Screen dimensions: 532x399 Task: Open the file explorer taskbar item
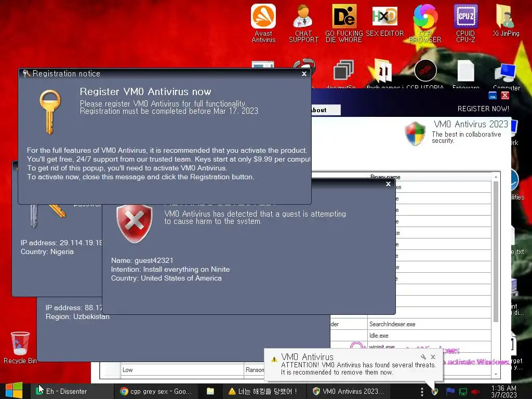(210, 391)
